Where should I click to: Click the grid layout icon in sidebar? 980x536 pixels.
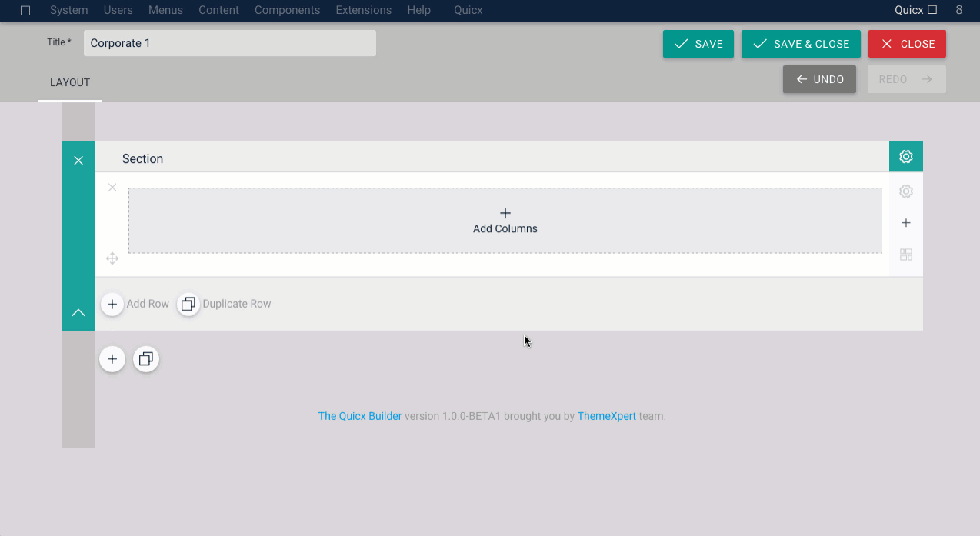pyautogui.click(x=905, y=255)
